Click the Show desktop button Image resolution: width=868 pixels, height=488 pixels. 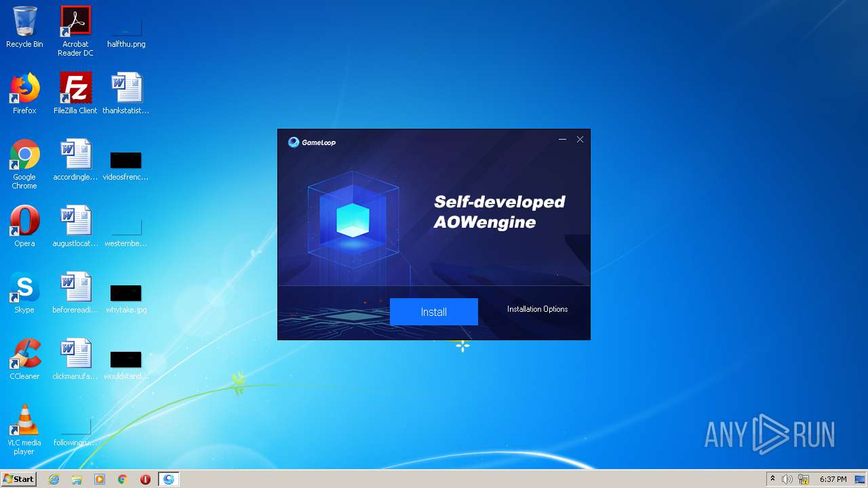(x=861, y=479)
